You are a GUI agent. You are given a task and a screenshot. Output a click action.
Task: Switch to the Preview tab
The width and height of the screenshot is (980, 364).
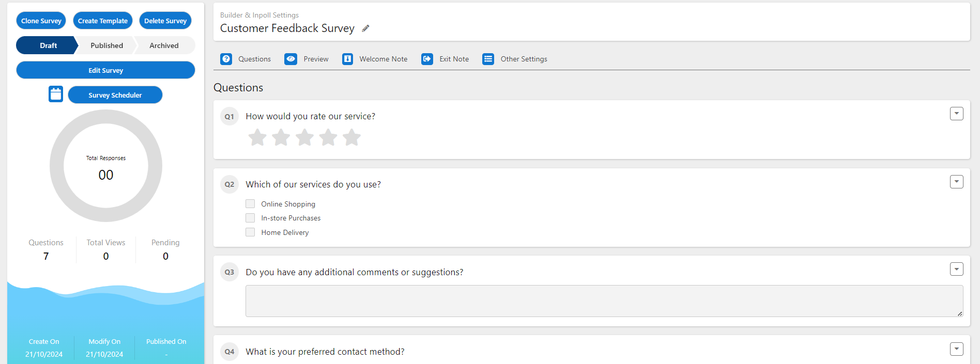click(307, 59)
